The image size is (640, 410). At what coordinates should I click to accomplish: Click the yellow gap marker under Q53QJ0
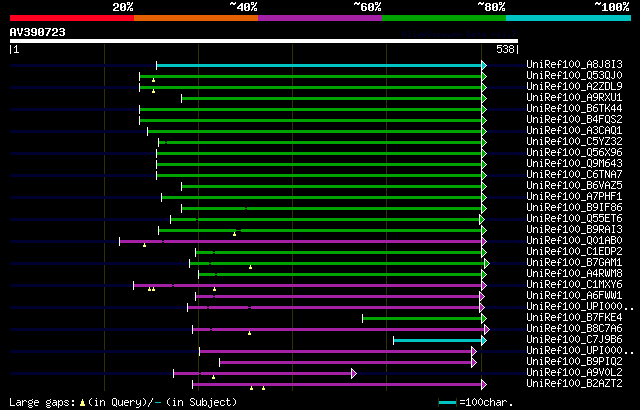(x=153, y=80)
